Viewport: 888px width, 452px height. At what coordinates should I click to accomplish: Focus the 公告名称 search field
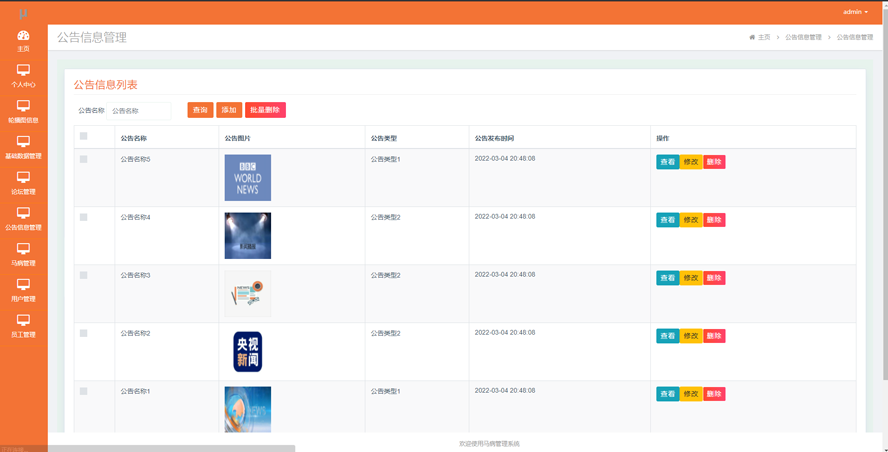coord(139,111)
